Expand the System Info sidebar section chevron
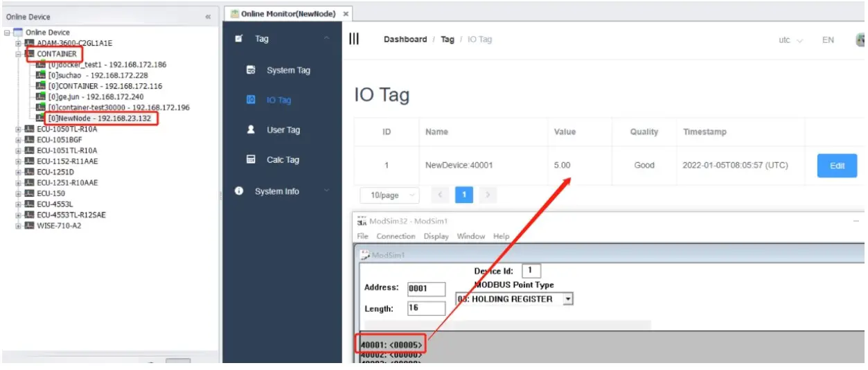The image size is (868, 370). [x=327, y=191]
